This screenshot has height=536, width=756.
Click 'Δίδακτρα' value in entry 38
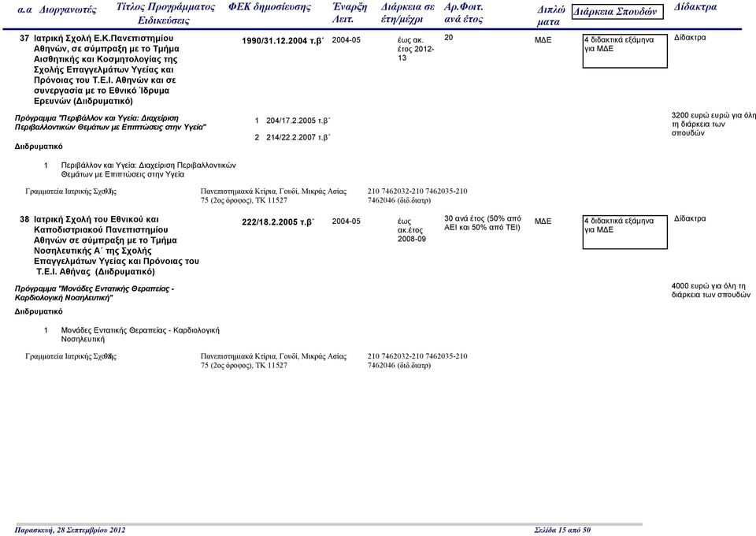690,218
